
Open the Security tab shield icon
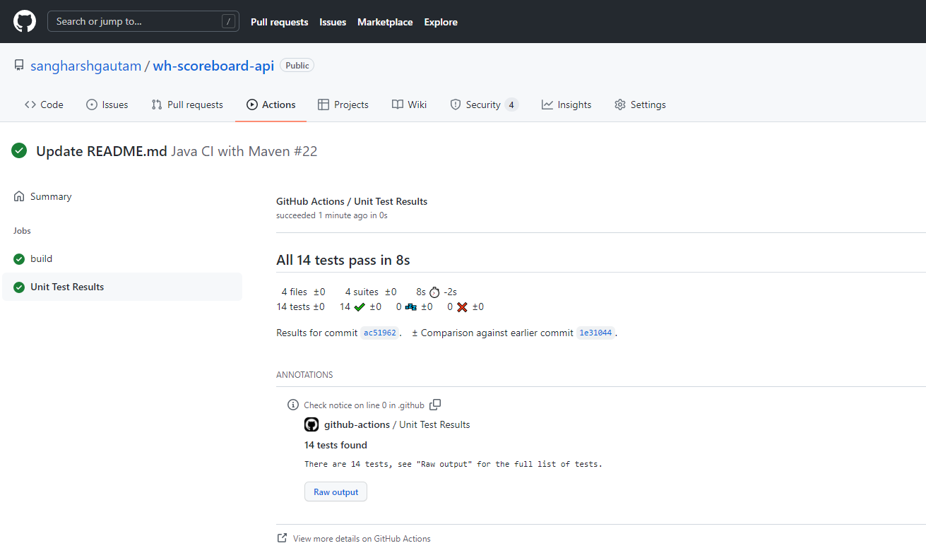click(x=455, y=104)
